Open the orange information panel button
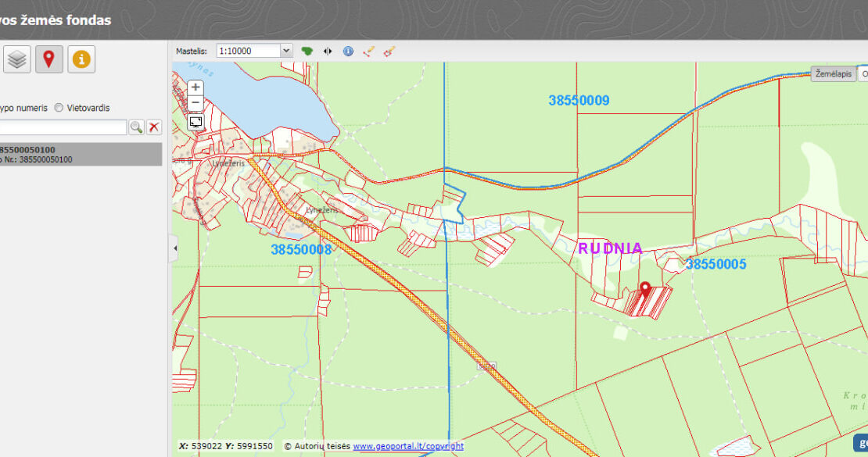The height and width of the screenshot is (457, 868). coord(81,59)
